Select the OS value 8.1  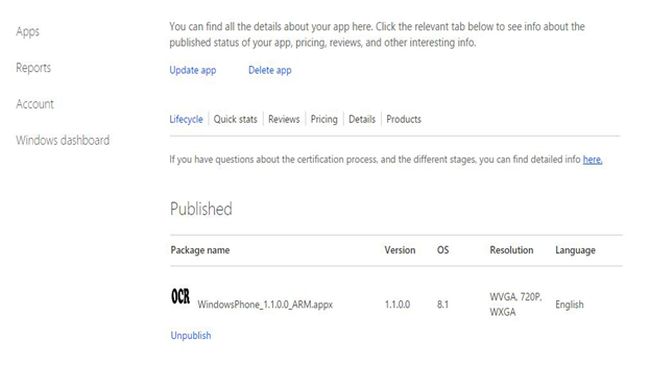tap(443, 305)
